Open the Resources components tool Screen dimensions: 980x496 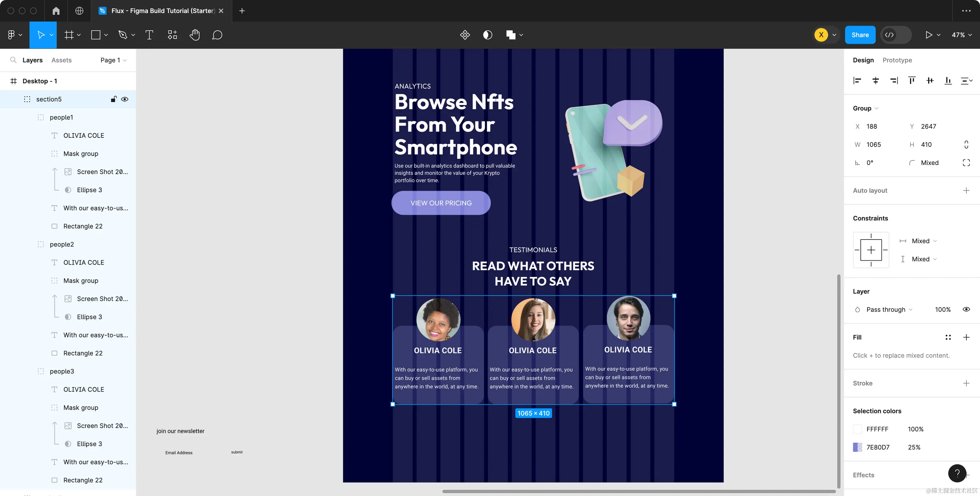click(x=172, y=35)
